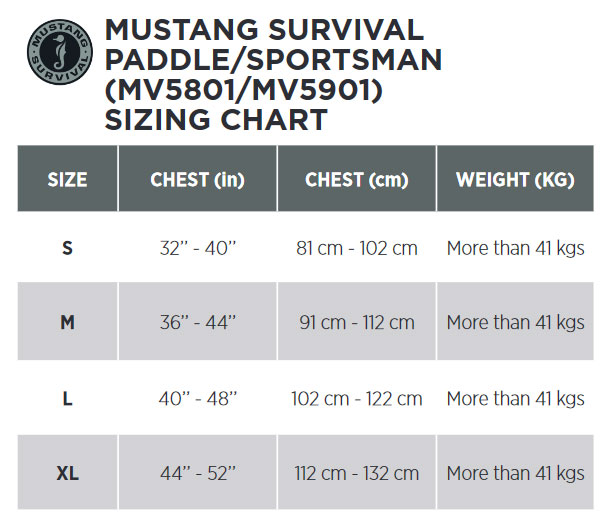This screenshot has width=606, height=528.
Task: Click the XL size row label
Action: (x=67, y=473)
